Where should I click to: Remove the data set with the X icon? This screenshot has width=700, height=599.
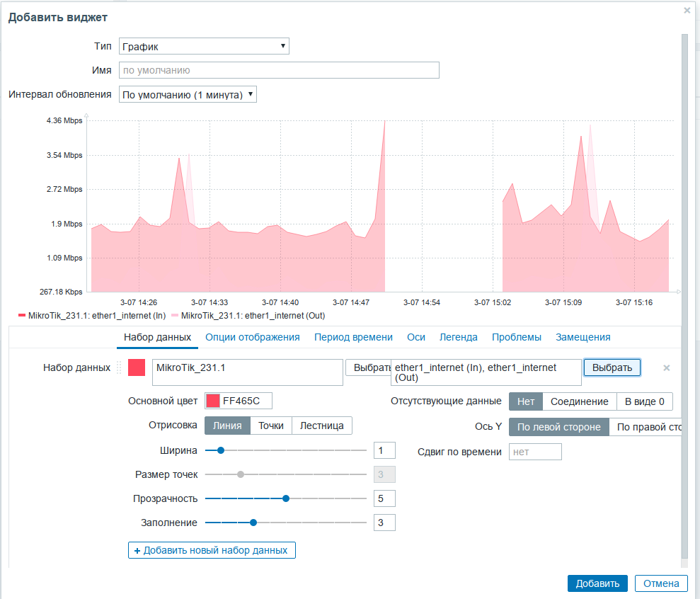pyautogui.click(x=666, y=367)
